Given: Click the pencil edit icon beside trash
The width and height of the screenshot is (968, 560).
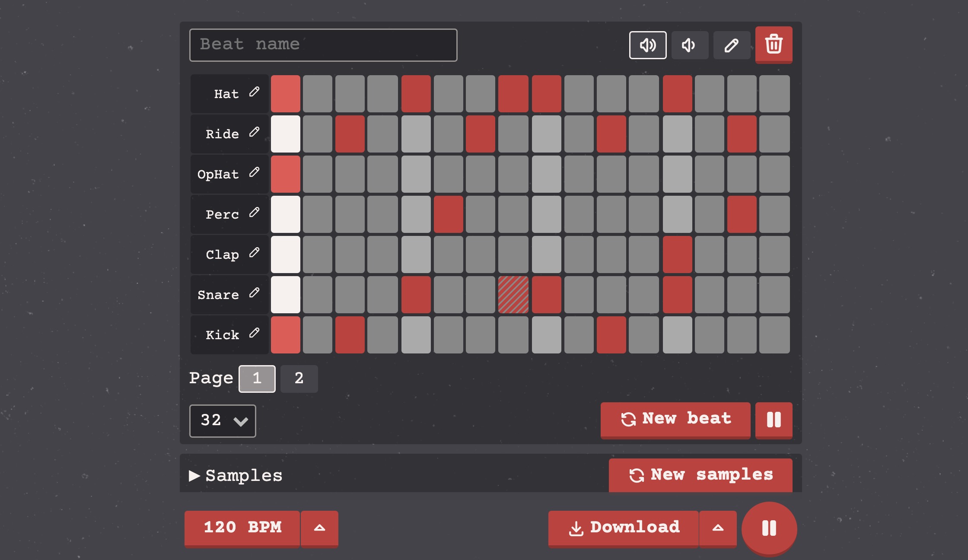Looking at the screenshot, I should pyautogui.click(x=731, y=45).
